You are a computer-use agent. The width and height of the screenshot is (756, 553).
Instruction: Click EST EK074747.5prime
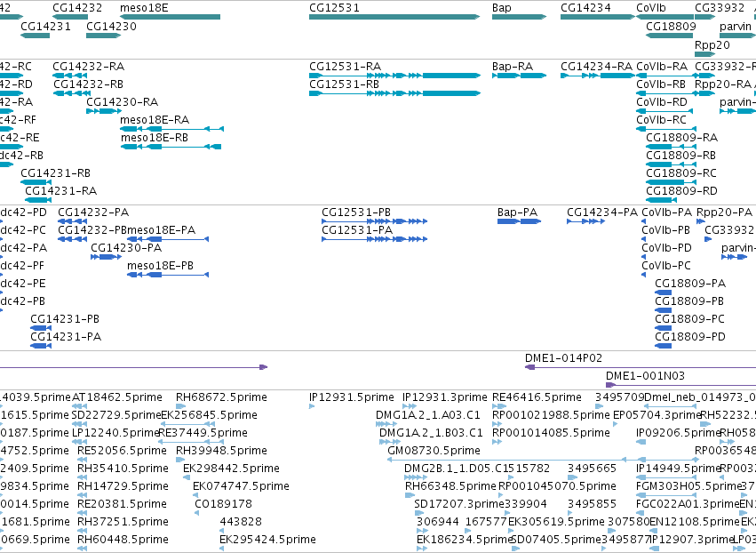click(241, 486)
